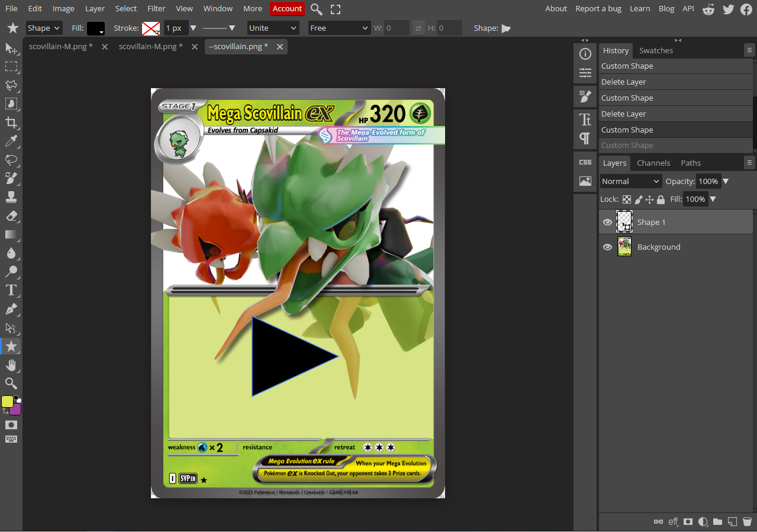
Task: Select the Crop tool
Action: pyautogui.click(x=11, y=122)
